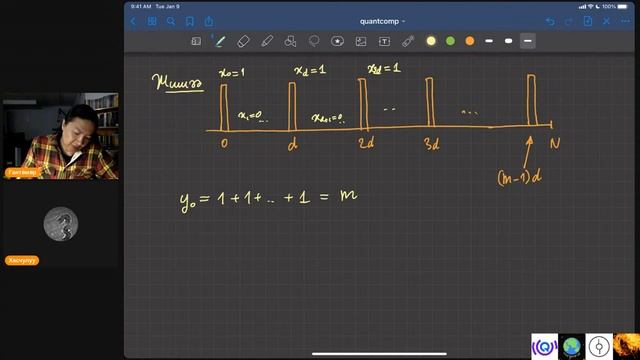Open the quantcomp title dropdown
The width and height of the screenshot is (640, 360).
(x=382, y=21)
